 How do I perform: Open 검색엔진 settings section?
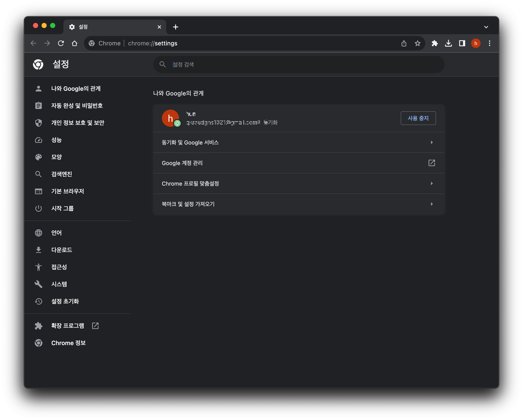pos(62,174)
